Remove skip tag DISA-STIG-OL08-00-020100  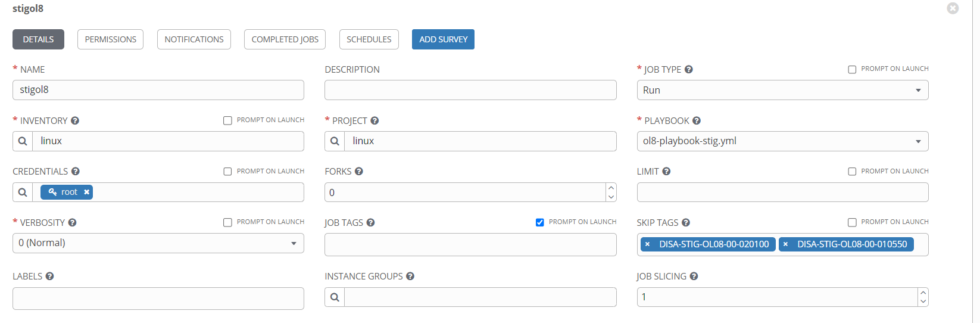[647, 244]
